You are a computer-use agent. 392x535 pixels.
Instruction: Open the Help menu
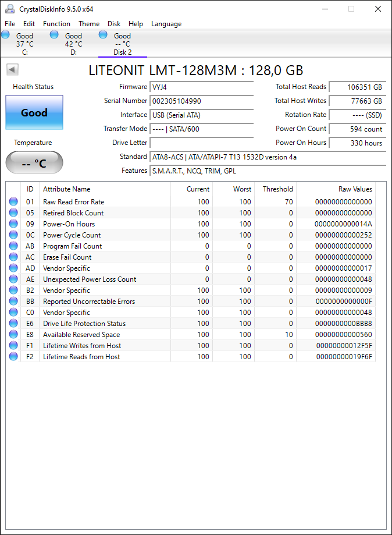point(136,23)
